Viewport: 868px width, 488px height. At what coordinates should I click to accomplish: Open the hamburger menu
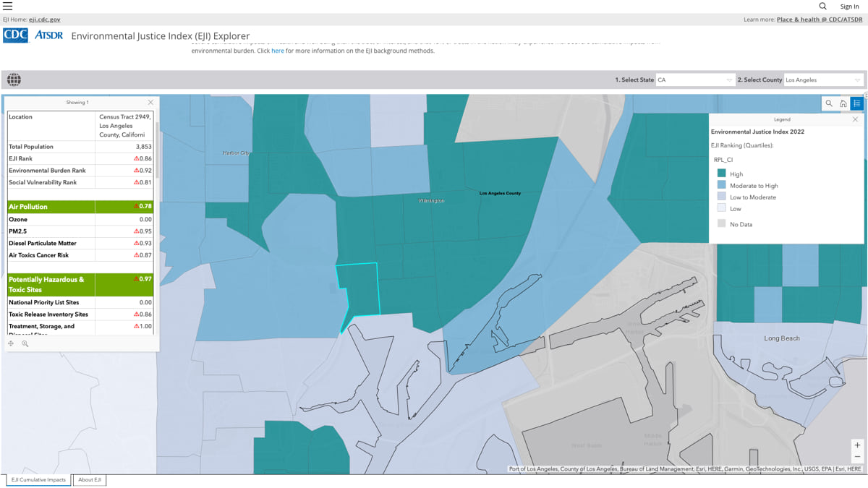(7, 6)
